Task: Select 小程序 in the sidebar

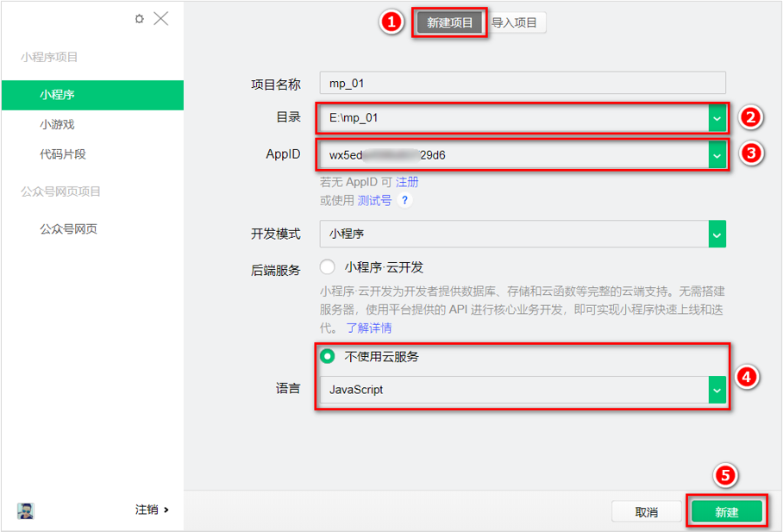Action: tap(92, 95)
